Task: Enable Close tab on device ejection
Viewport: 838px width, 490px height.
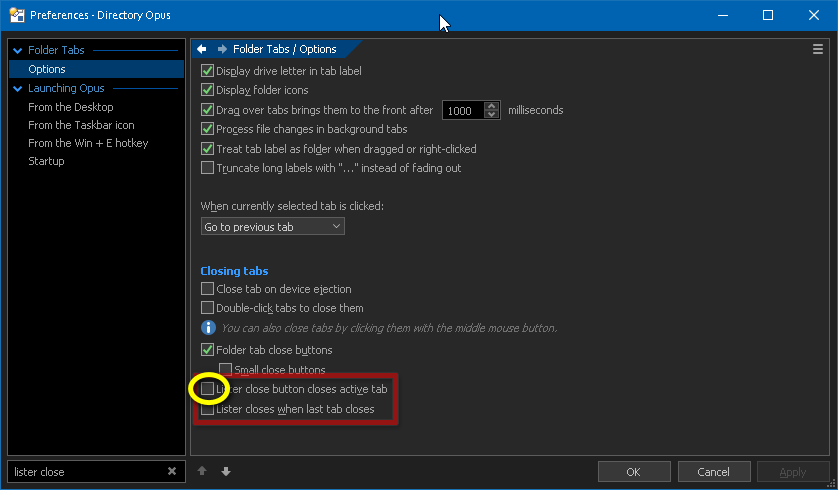Action: pyautogui.click(x=207, y=289)
